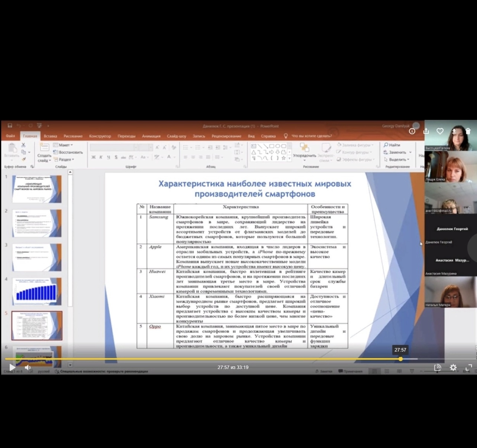Open the Упорядочить arrange menu
477x448 pixels.
[x=305, y=152]
